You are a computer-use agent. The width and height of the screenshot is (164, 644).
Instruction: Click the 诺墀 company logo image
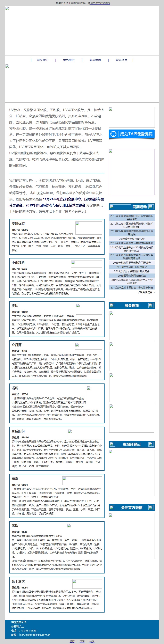94,396
